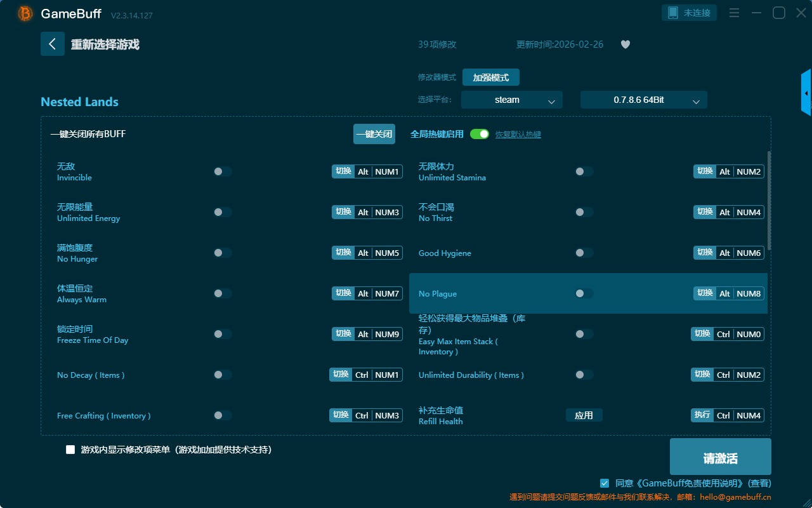Click the heart favorite icon

coord(625,44)
